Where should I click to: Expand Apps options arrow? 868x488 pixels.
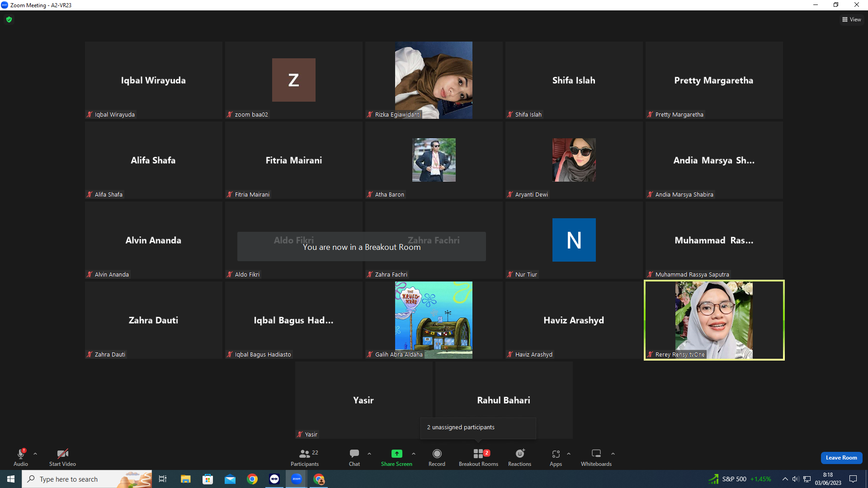click(x=569, y=454)
